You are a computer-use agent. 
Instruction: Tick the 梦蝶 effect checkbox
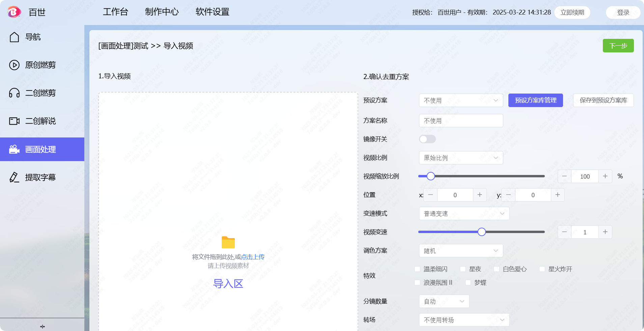click(468, 283)
